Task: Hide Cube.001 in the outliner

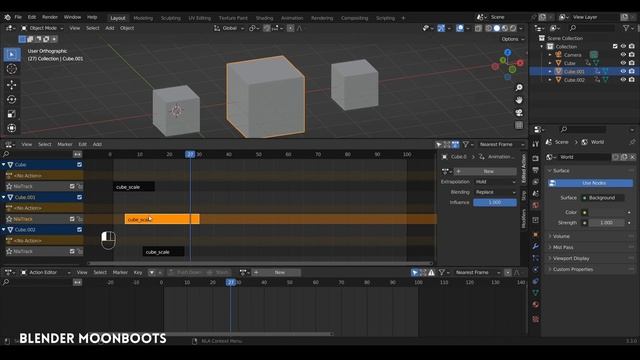Action: [623, 71]
